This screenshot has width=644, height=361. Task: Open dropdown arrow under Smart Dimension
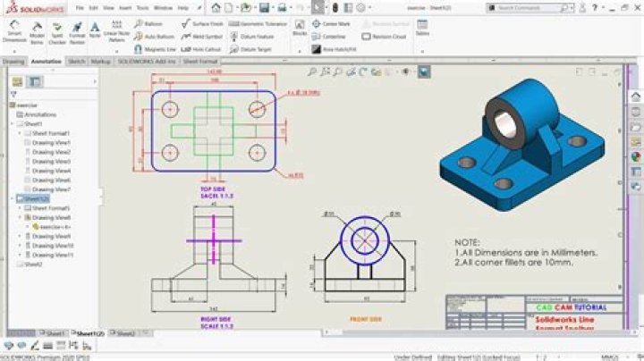[x=14, y=51]
